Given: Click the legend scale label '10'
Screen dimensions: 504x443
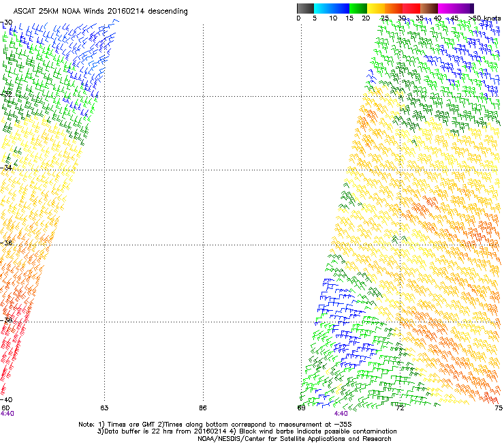Looking at the screenshot, I should point(333,18).
